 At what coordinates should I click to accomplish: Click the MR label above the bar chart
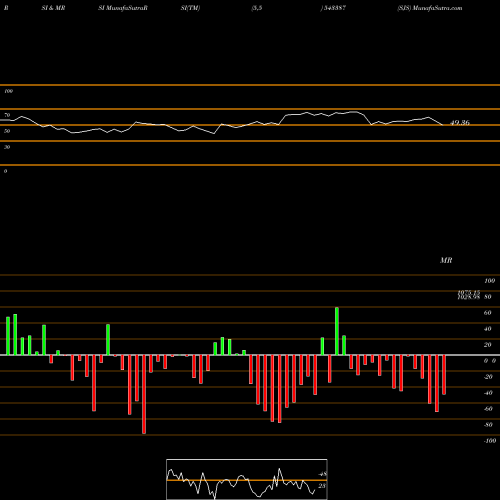(446, 260)
